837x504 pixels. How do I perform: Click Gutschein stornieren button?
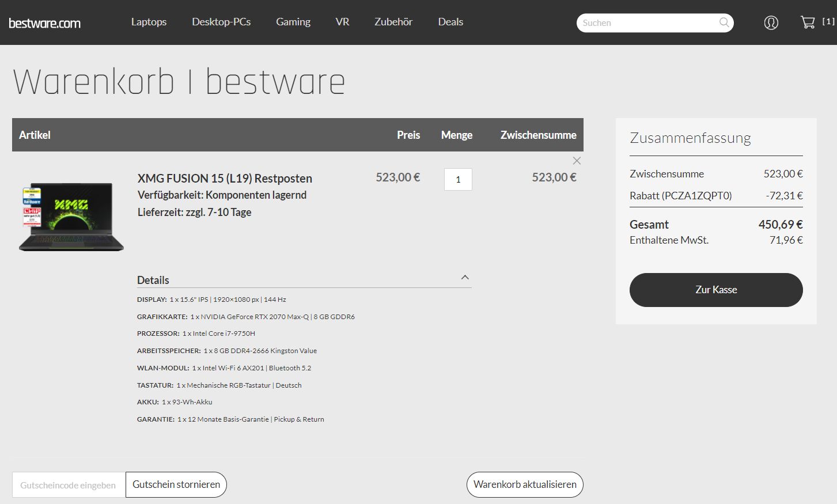(176, 484)
